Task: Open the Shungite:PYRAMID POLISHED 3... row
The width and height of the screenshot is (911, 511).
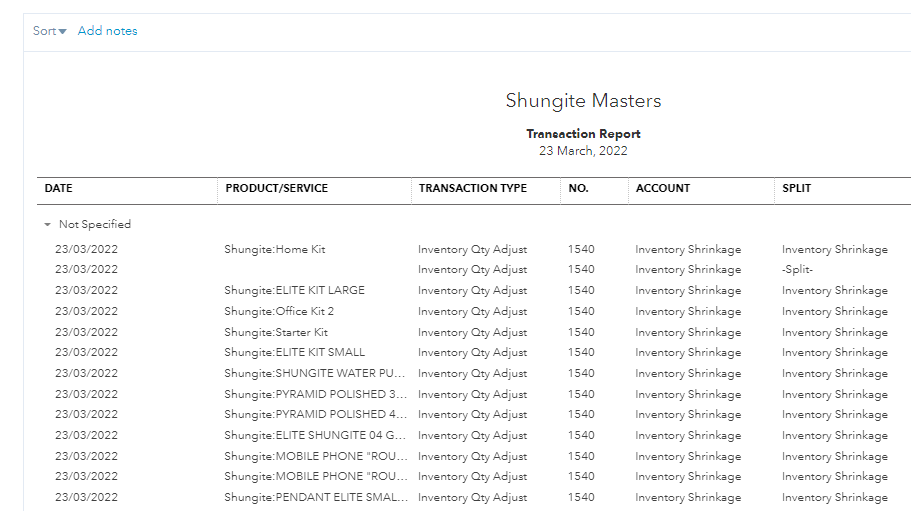Action: coord(315,394)
